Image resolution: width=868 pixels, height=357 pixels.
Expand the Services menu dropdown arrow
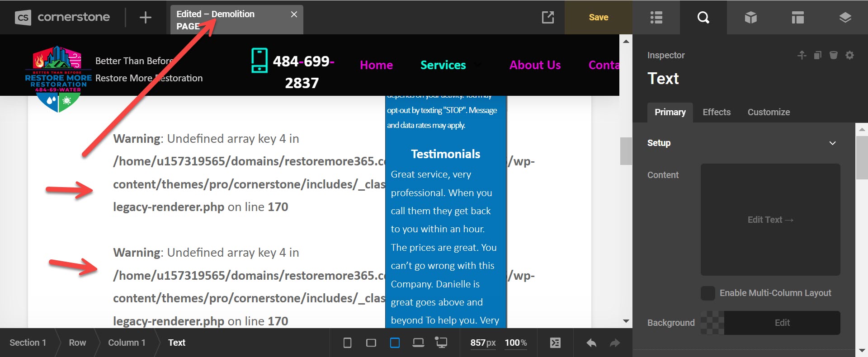point(478,65)
